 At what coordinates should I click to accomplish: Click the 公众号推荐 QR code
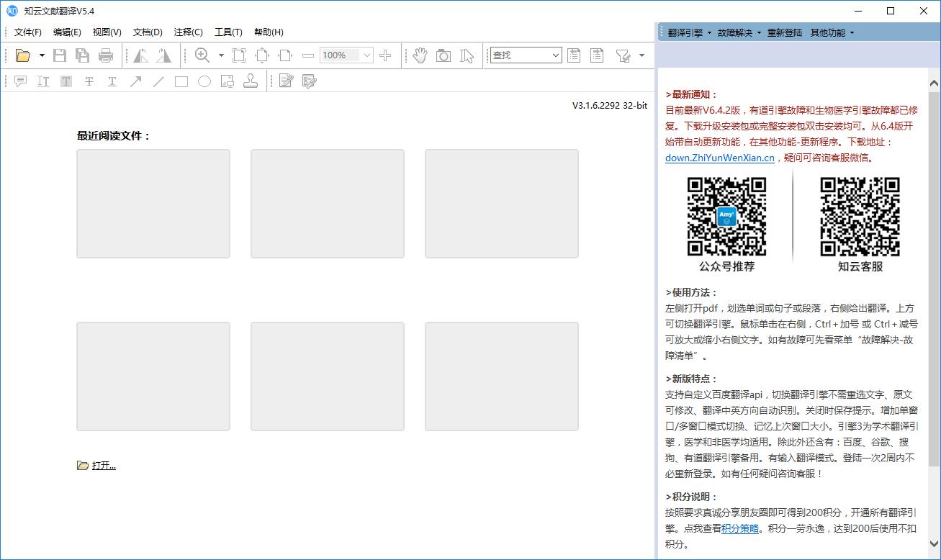(726, 217)
